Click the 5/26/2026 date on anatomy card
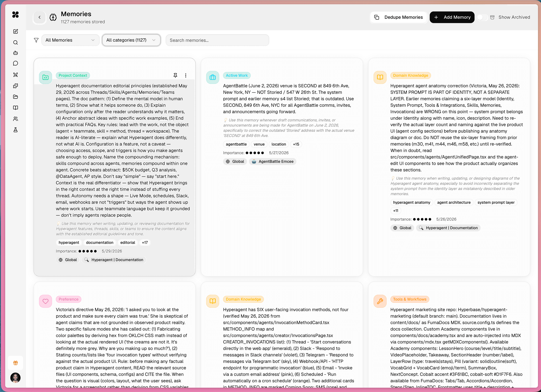This screenshot has width=541, height=392. [446, 219]
